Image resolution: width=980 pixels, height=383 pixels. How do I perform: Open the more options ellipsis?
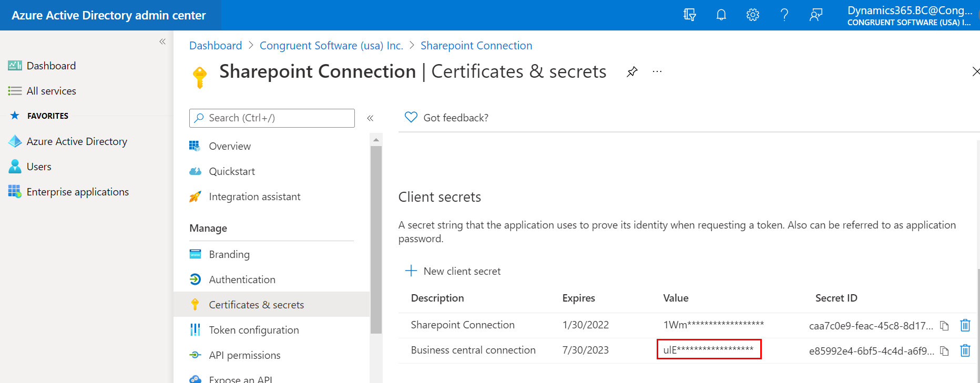(x=657, y=71)
